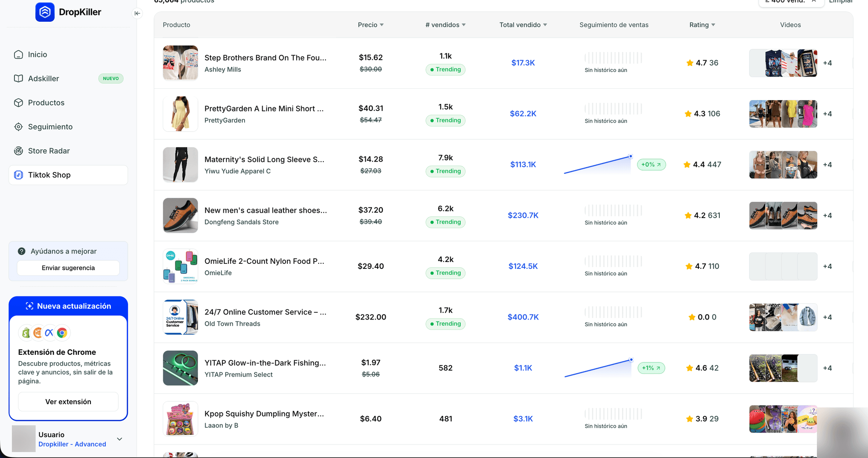Sort by # vendidos column
The image size is (868, 458).
[x=445, y=25]
